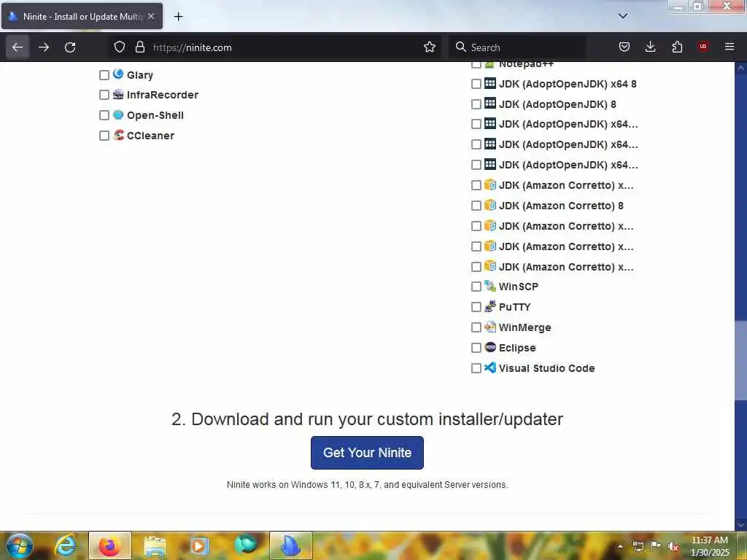The width and height of the screenshot is (747, 560).
Task: Check JDK (Amazon Corretto) 8 checkbox
Action: pyautogui.click(x=476, y=206)
